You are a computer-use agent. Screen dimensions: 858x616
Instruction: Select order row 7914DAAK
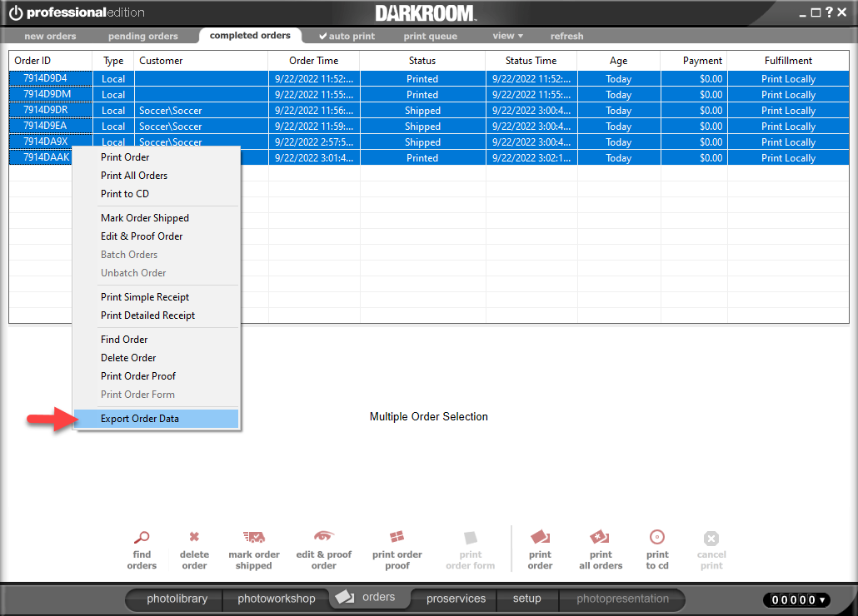point(429,158)
